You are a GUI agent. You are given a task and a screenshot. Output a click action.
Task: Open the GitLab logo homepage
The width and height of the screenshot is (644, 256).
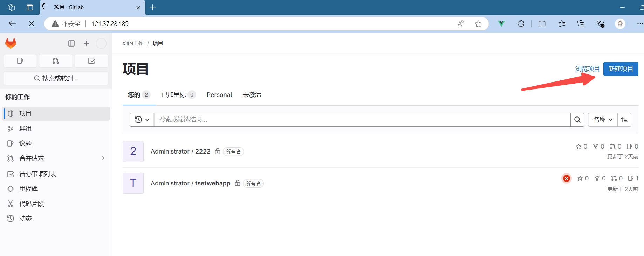11,43
